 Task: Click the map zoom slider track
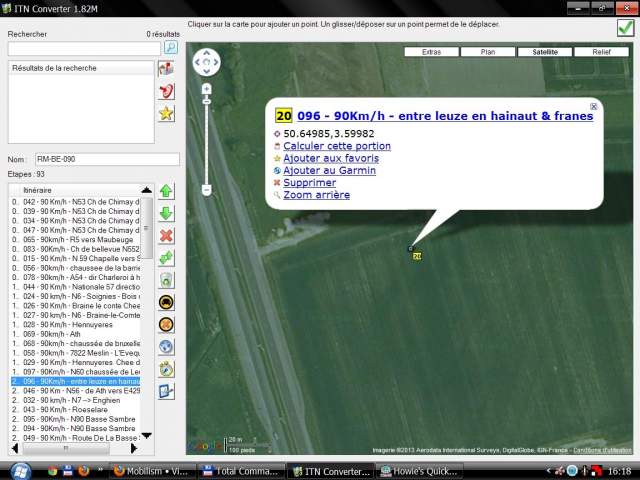pyautogui.click(x=206, y=140)
